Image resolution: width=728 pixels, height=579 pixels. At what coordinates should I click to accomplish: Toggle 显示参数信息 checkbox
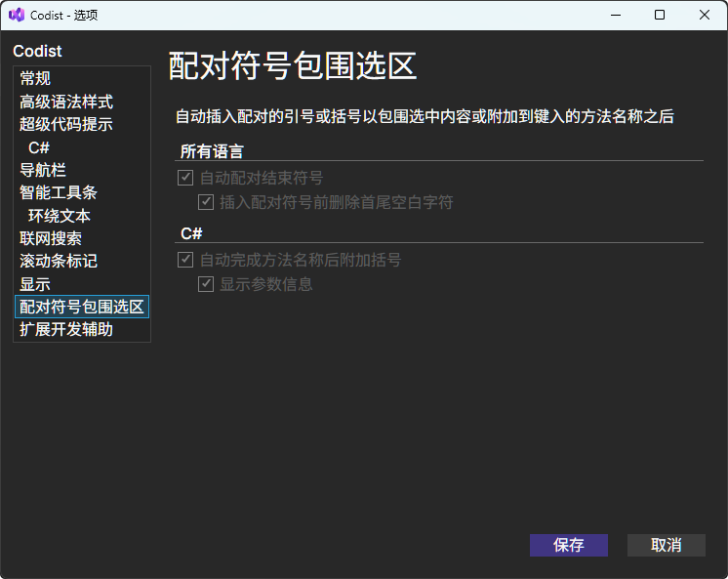coord(205,284)
